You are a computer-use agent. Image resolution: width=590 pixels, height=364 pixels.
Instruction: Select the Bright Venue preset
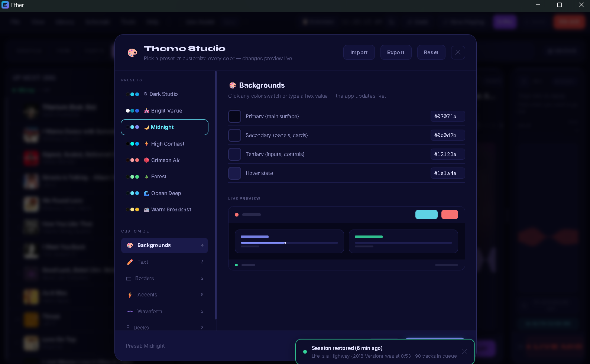click(165, 111)
